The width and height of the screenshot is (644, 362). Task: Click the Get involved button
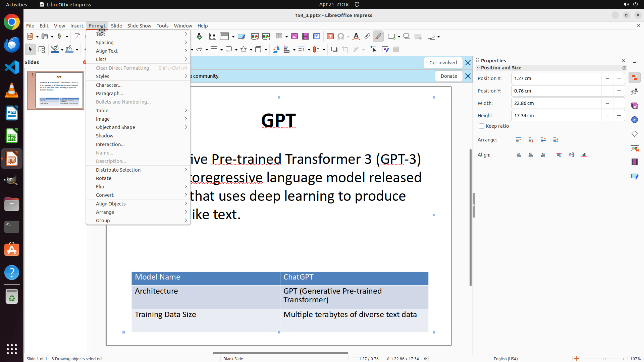[443, 63]
